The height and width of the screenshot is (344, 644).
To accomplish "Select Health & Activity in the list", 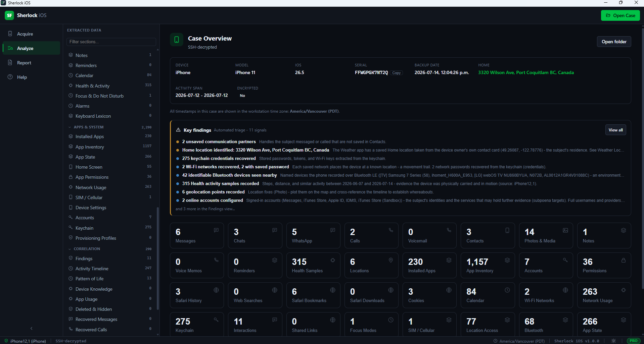I will coord(110,86).
